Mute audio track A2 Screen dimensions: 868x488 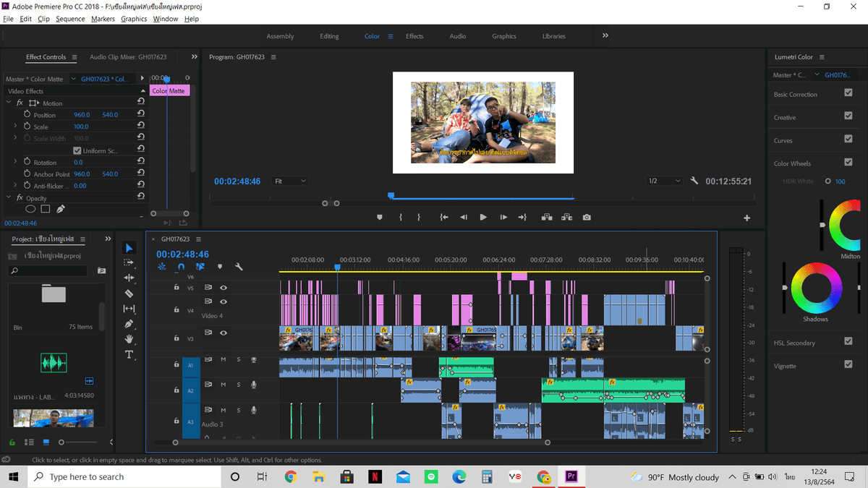[x=224, y=385]
